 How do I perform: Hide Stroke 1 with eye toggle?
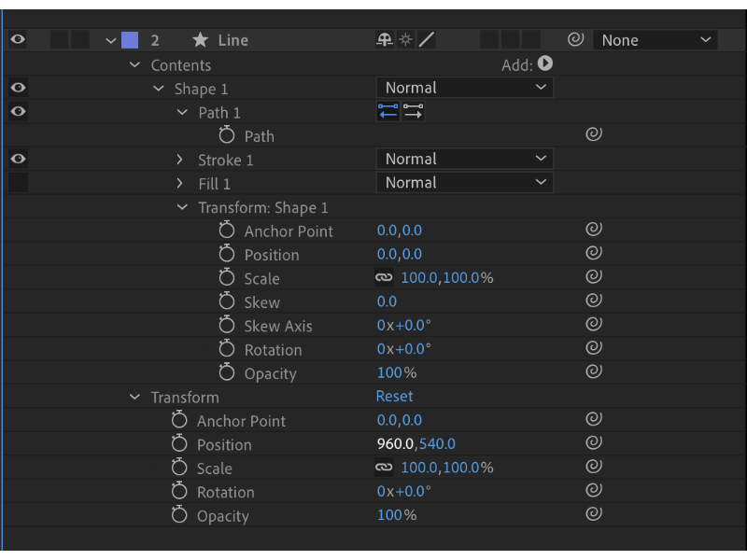[x=18, y=159]
